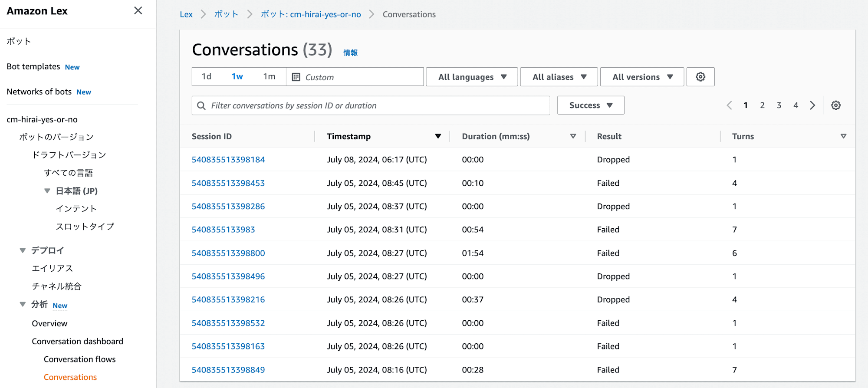Image resolution: width=868 pixels, height=388 pixels.
Task: Click the calendar icon in Custom date field
Action: pyautogui.click(x=296, y=77)
